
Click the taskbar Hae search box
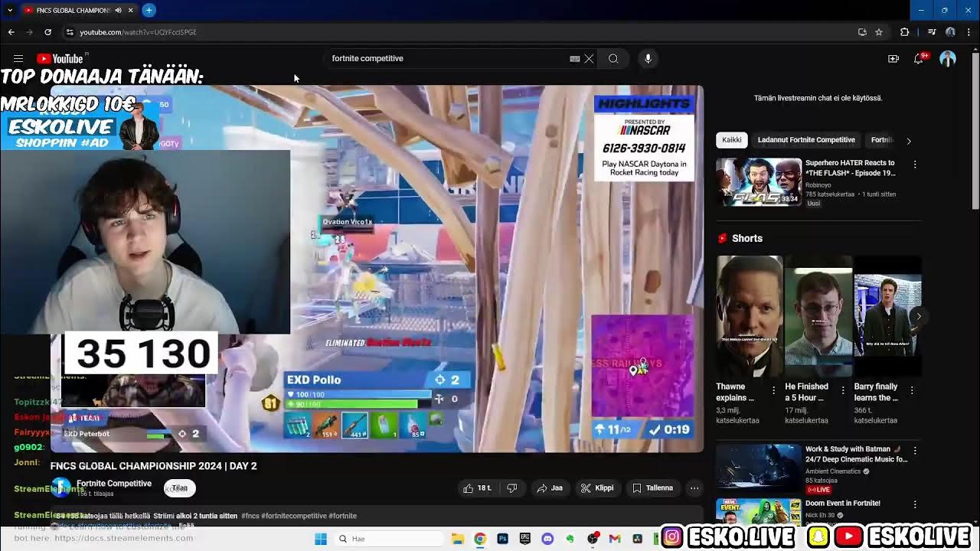388,539
